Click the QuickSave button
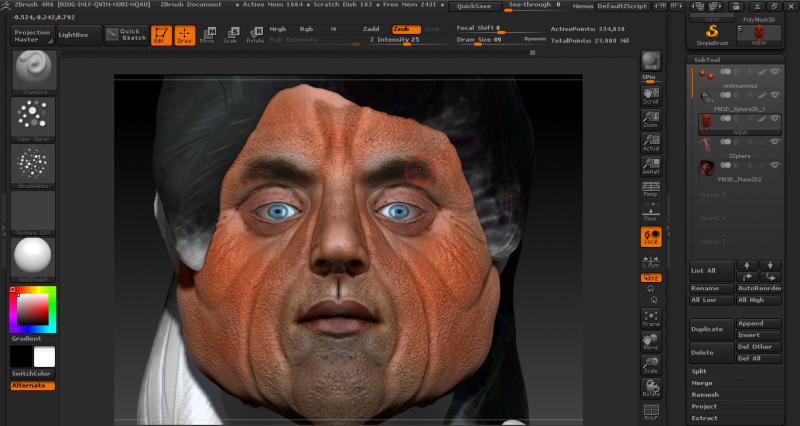800x426 pixels. [x=474, y=6]
